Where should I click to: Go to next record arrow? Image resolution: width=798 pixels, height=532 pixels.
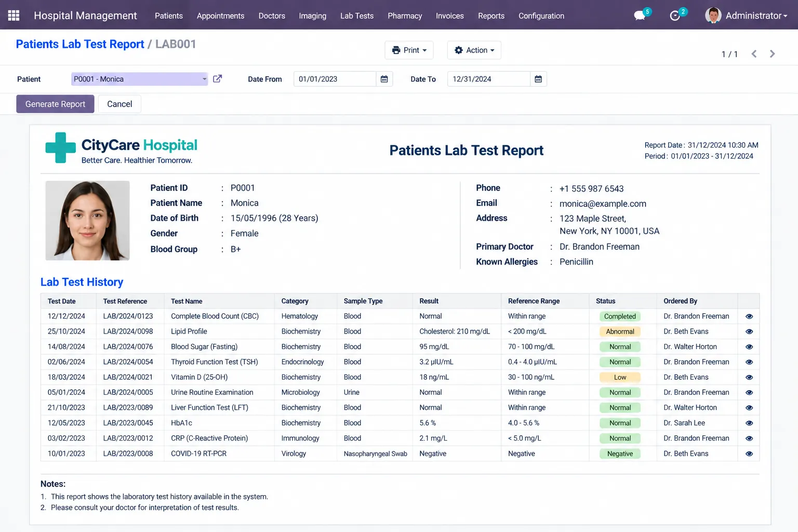772,54
